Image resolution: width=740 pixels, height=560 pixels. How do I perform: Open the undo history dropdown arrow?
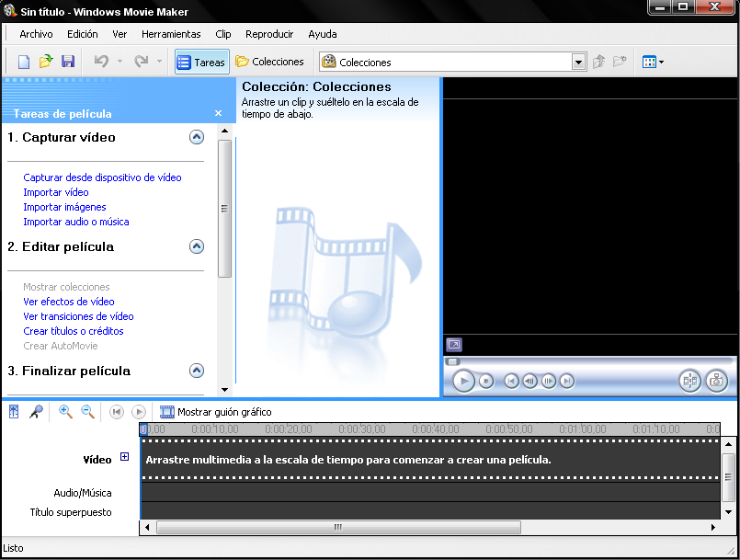coord(120,62)
